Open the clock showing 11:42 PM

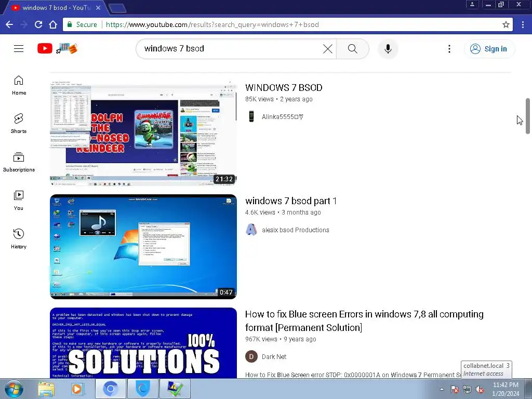tap(506, 389)
